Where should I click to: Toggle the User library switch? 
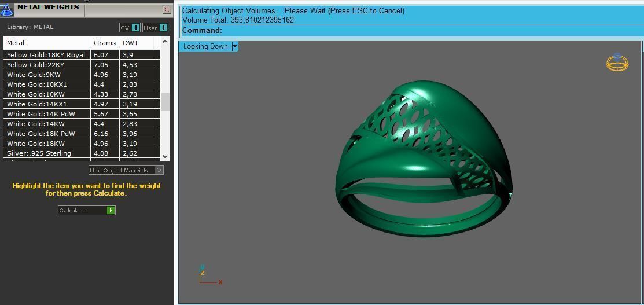[155, 28]
